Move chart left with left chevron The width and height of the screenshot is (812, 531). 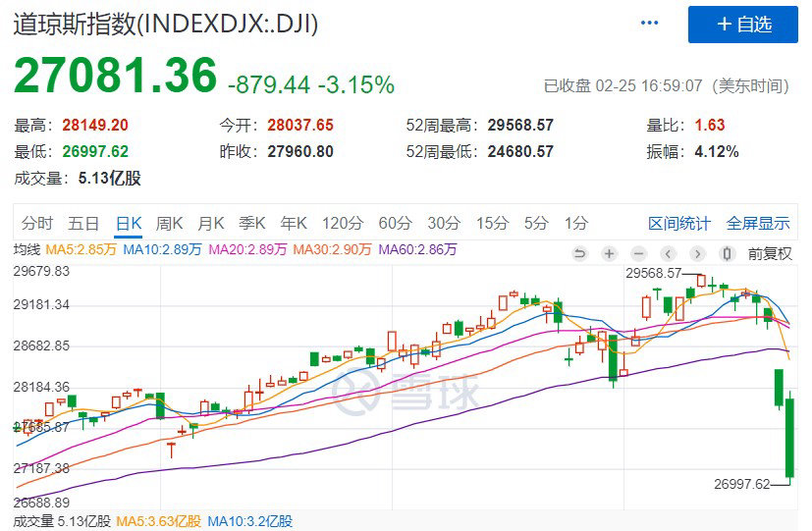tap(668, 253)
